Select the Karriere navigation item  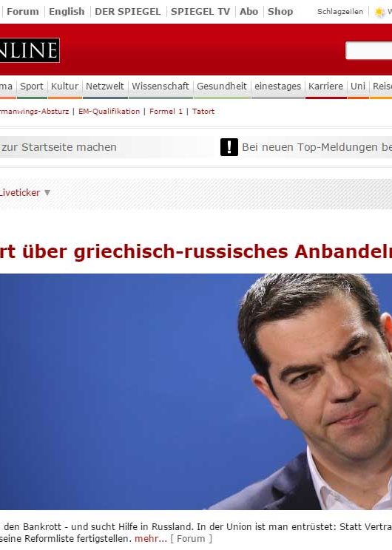point(325,86)
